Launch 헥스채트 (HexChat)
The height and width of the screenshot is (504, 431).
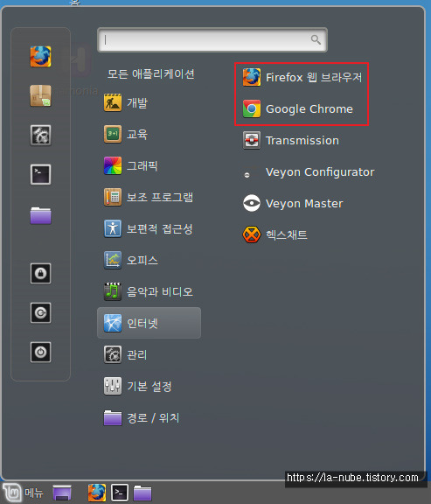pyautogui.click(x=275, y=235)
